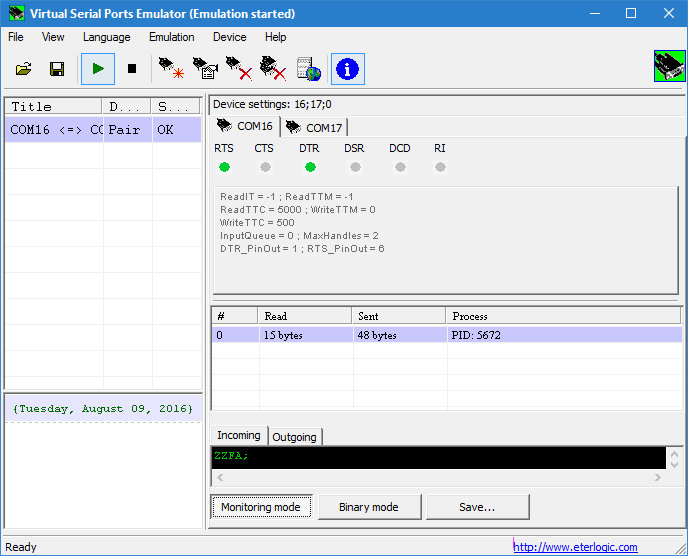Create a new device icon with red asterisk
This screenshot has width=688, height=556.
point(171,69)
